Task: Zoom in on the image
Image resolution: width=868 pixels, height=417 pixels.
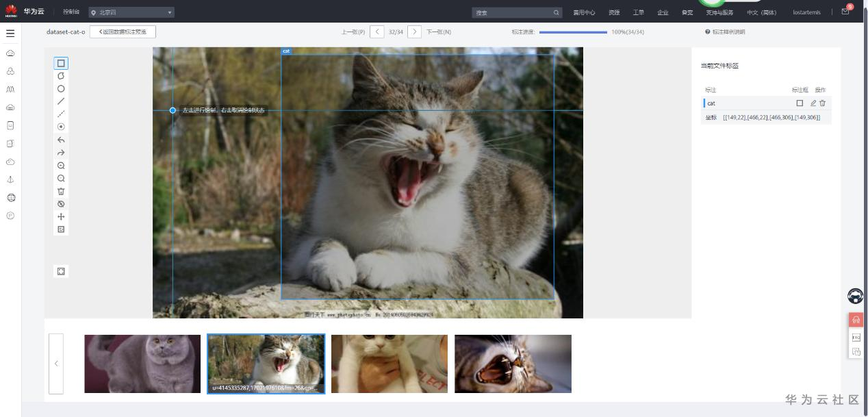Action: point(61,166)
